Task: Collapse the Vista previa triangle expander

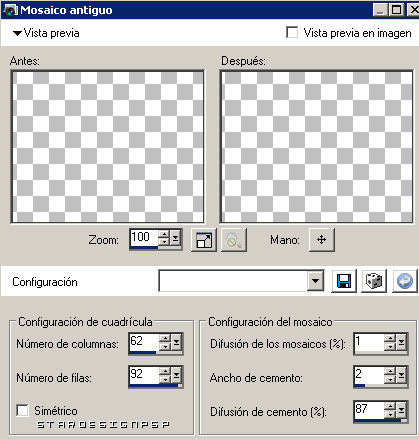Action: point(17,33)
